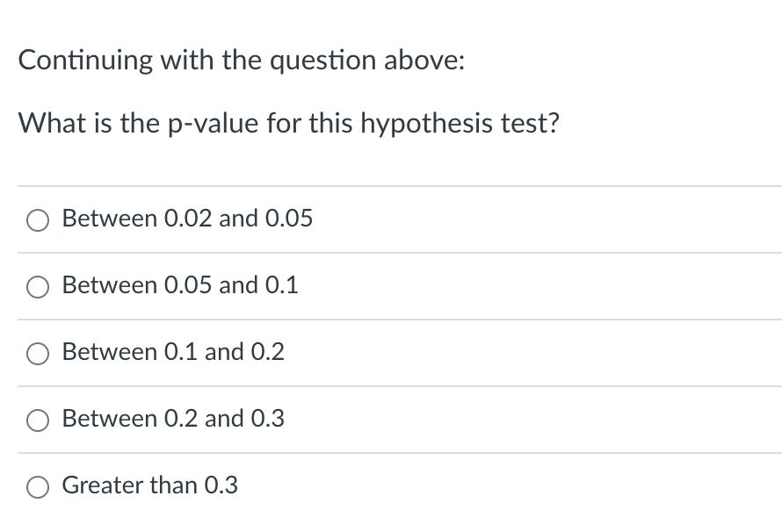The height and width of the screenshot is (532, 782).
Task: Click 'Continuing with the question above' heading
Action: click(243, 61)
